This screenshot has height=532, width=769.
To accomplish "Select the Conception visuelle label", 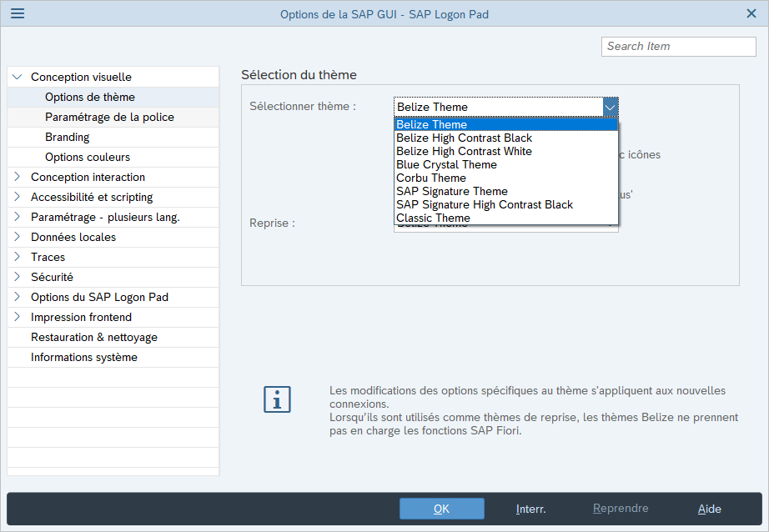I will pos(81,77).
